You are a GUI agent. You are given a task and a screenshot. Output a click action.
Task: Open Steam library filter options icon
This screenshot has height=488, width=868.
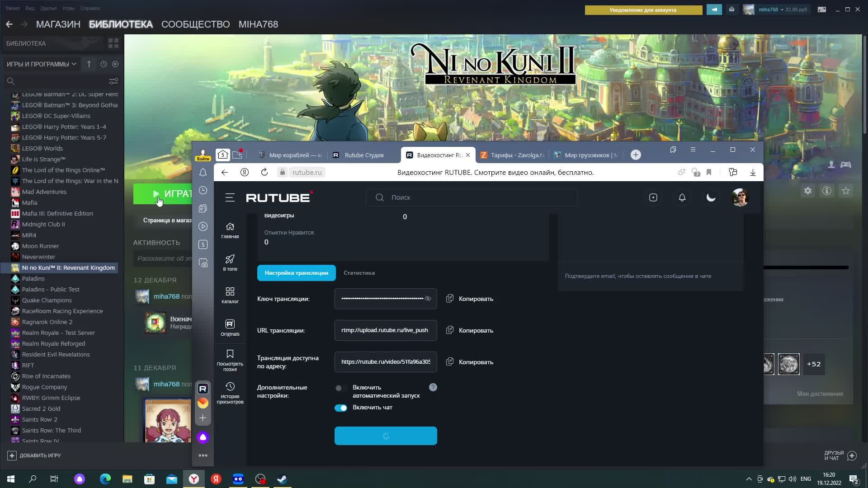(x=113, y=81)
